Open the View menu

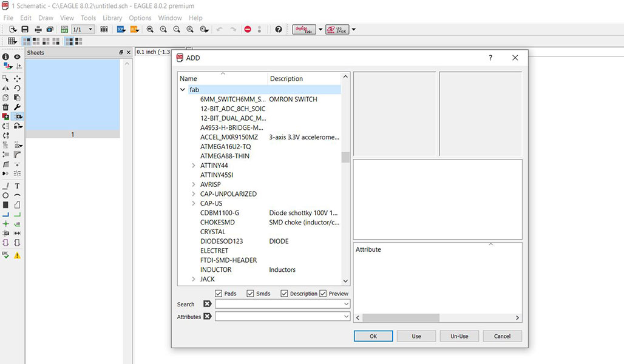point(67,18)
